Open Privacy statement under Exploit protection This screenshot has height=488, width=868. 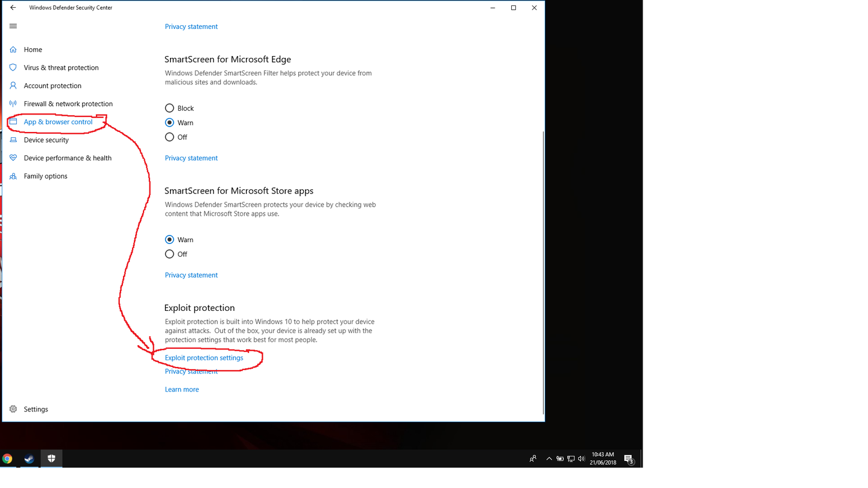191,372
